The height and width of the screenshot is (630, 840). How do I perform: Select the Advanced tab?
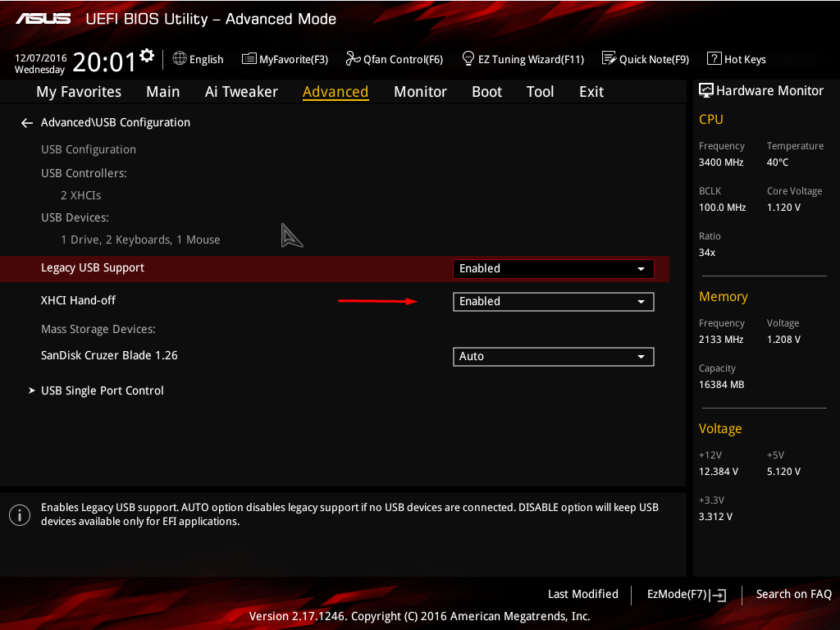[336, 92]
